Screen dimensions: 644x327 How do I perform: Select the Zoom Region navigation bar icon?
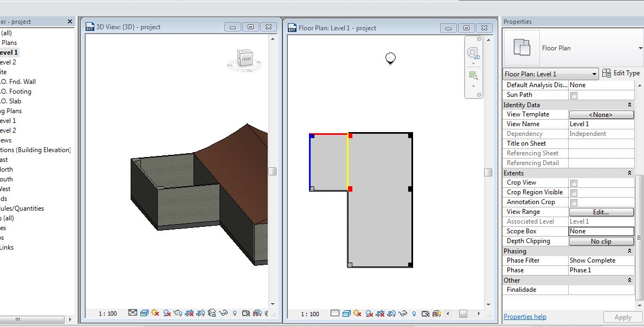coord(473,76)
